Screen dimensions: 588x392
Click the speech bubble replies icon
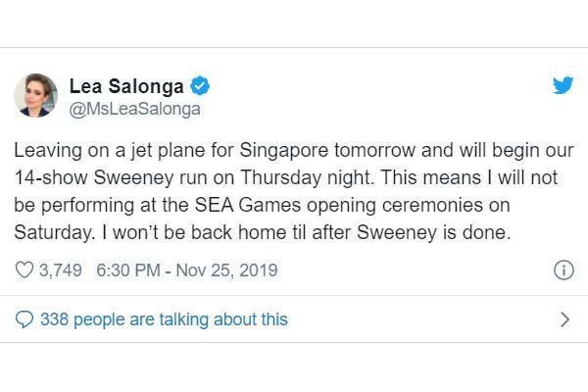click(x=24, y=319)
